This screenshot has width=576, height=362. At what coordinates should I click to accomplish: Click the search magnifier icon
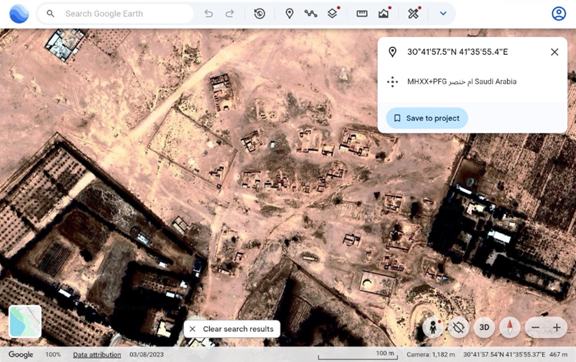(x=50, y=14)
